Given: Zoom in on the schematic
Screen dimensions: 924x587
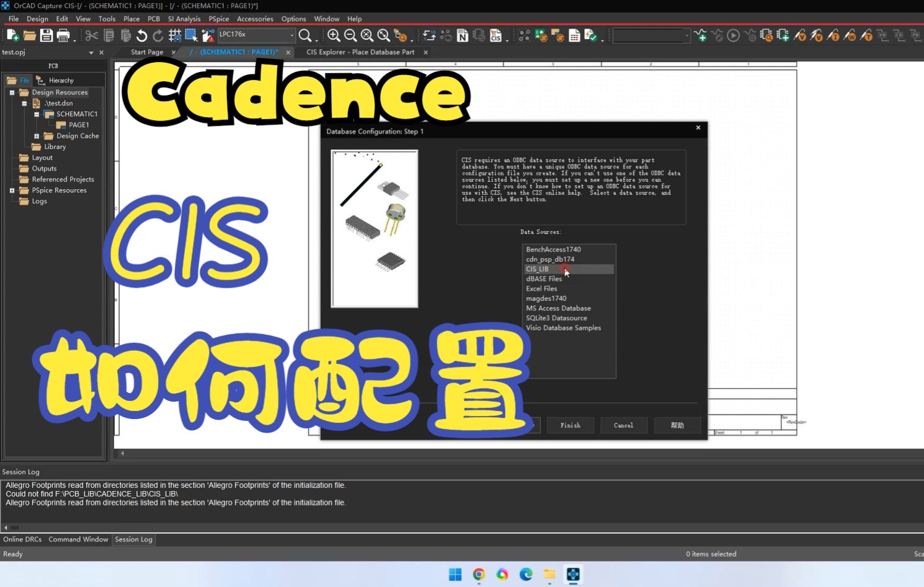Looking at the screenshot, I should [334, 36].
